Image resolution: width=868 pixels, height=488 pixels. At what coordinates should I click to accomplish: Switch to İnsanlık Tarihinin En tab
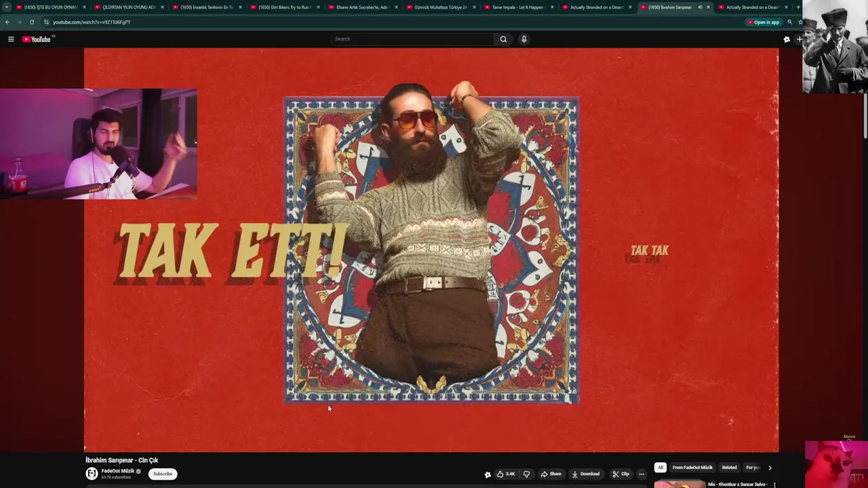point(206,7)
